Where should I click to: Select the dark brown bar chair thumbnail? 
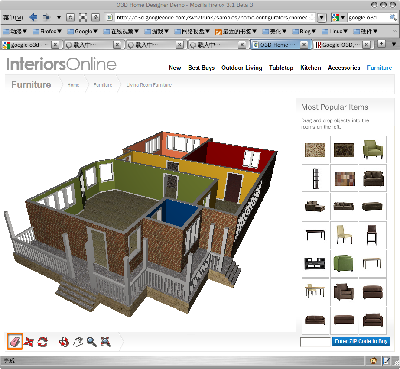[372, 234]
